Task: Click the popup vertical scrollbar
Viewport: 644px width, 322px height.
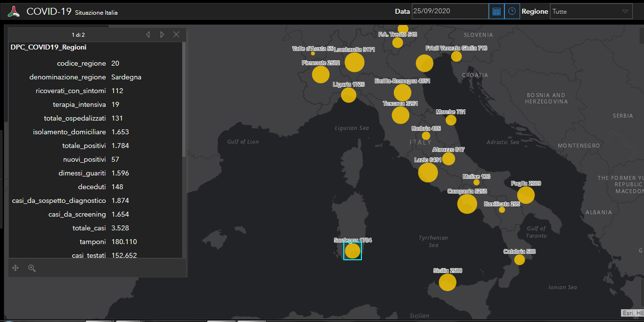Action: (x=184, y=98)
